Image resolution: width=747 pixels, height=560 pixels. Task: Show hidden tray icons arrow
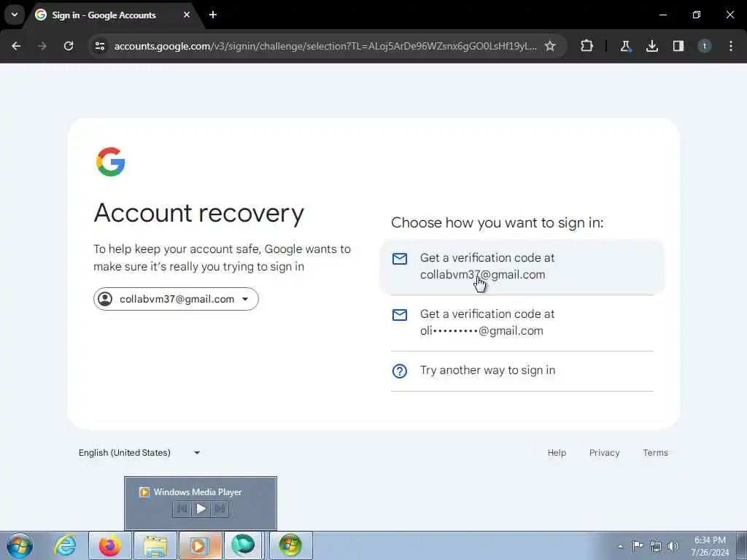(620, 546)
